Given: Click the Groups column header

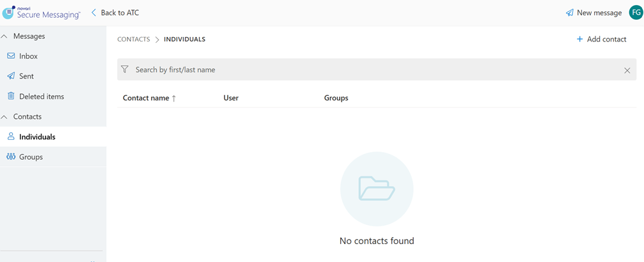Looking at the screenshot, I should click(x=336, y=98).
